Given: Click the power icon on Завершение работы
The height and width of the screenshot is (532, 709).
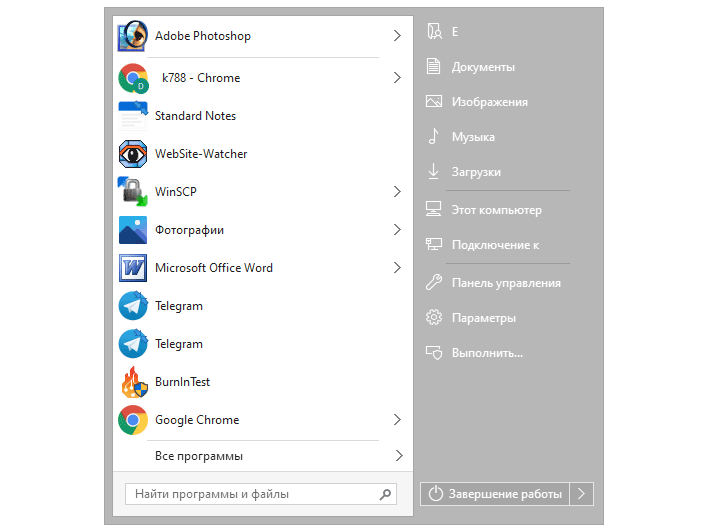Looking at the screenshot, I should (x=435, y=494).
